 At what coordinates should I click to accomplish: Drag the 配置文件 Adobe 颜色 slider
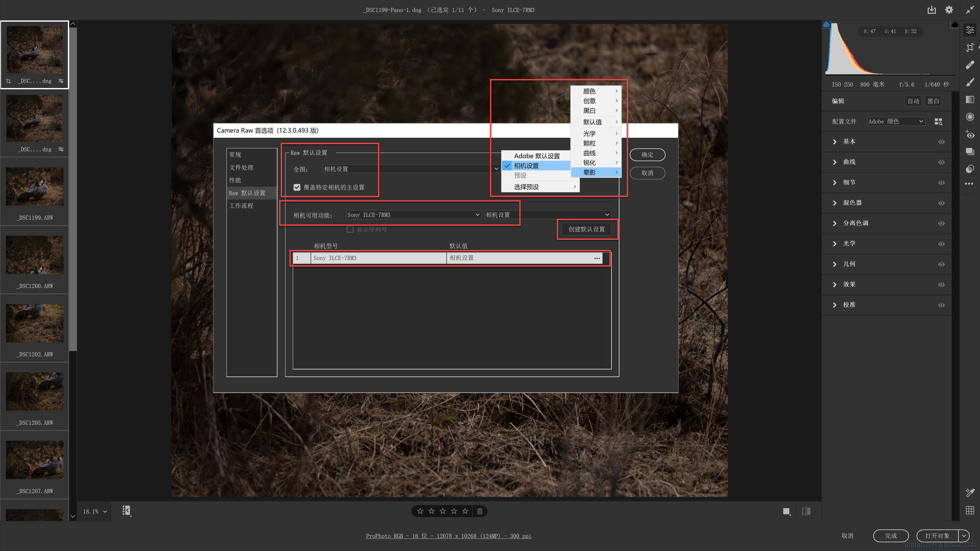895,121
